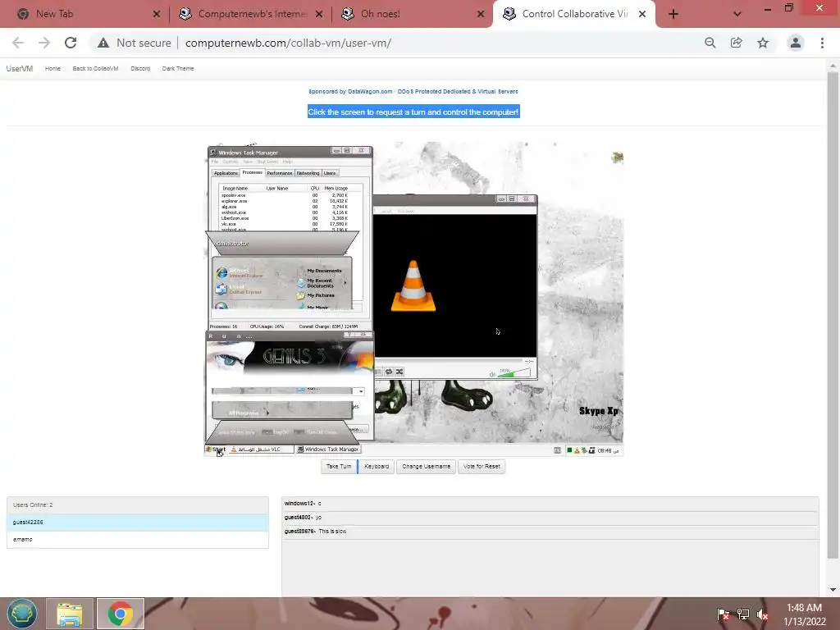
Task: Open the Run dialog combo box dropdown arrow
Action: coord(361,391)
